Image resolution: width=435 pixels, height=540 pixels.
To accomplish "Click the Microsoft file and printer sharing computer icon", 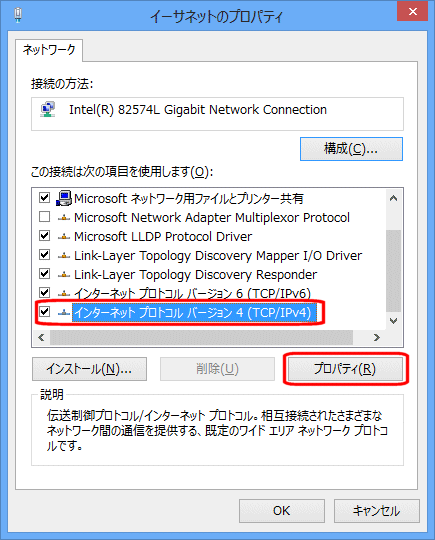I will pyautogui.click(x=64, y=198).
